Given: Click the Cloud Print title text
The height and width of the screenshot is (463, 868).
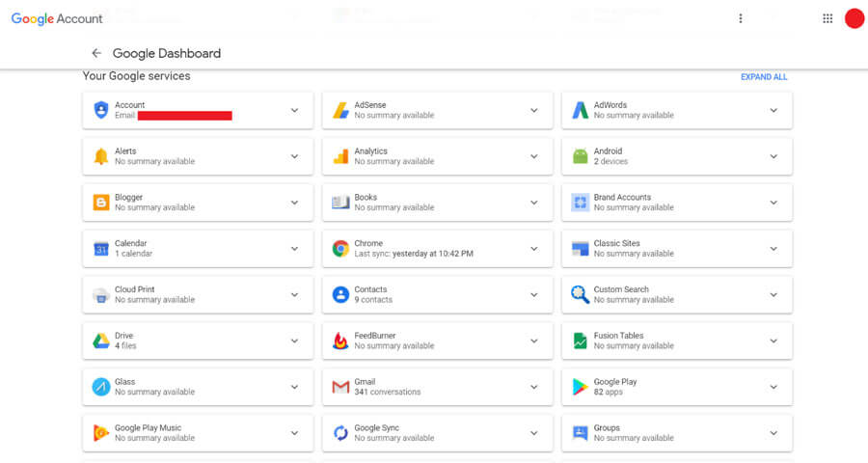Looking at the screenshot, I should click(x=134, y=289).
